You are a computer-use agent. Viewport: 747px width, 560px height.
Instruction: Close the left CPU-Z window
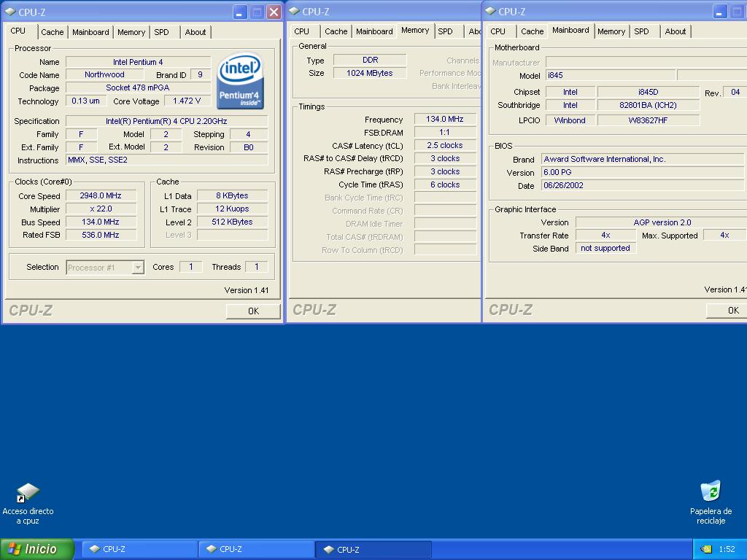click(274, 12)
